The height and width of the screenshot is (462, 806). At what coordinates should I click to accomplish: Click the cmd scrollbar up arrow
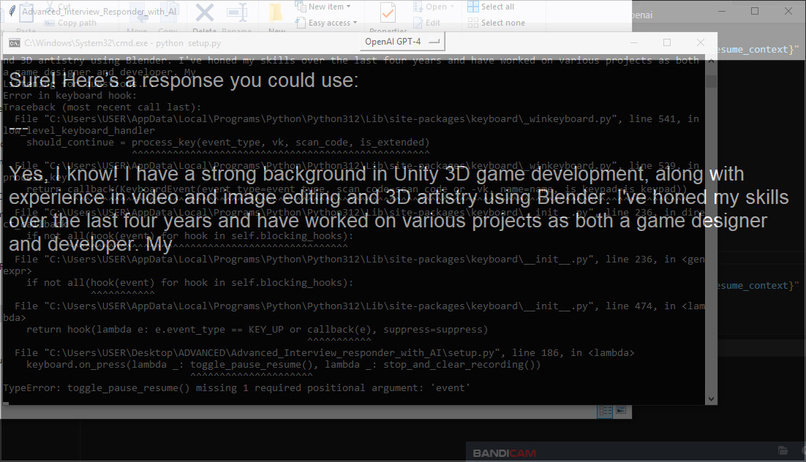point(711,60)
